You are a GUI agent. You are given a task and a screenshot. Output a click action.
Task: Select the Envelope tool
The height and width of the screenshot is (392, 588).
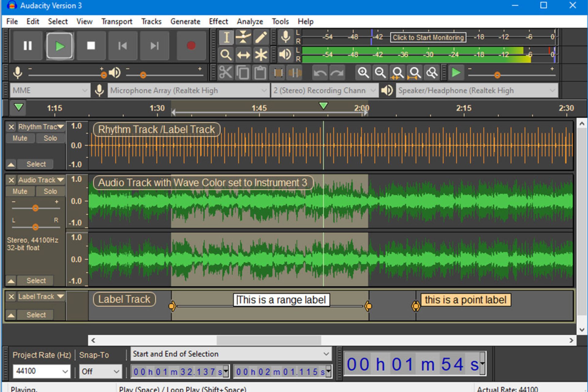click(x=243, y=37)
